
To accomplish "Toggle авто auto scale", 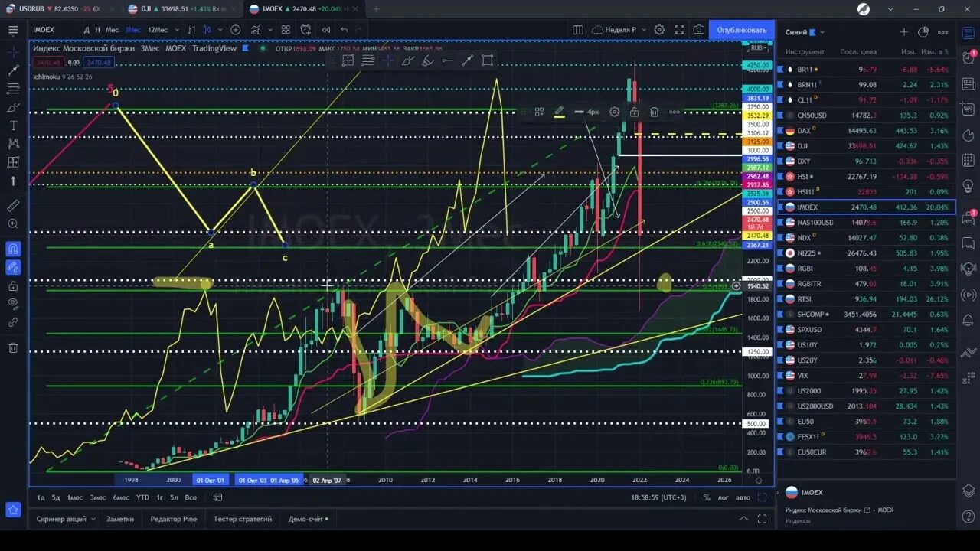I will pyautogui.click(x=743, y=497).
